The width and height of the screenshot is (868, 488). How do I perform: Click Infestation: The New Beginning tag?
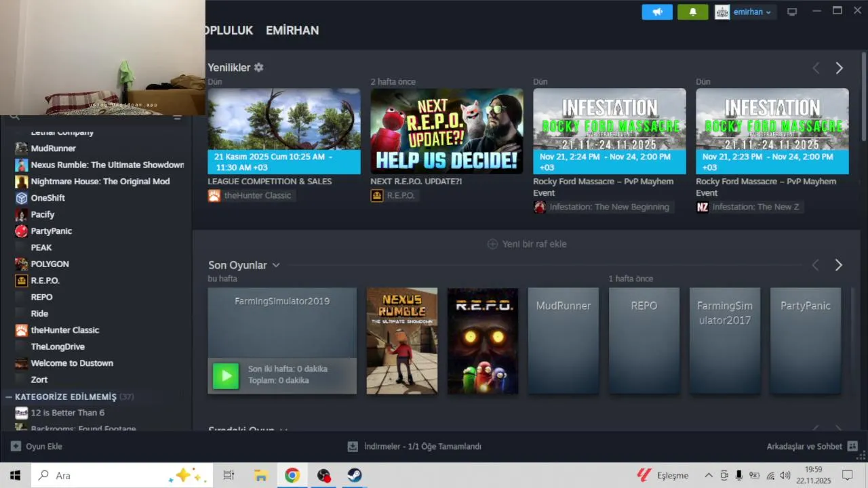point(602,207)
